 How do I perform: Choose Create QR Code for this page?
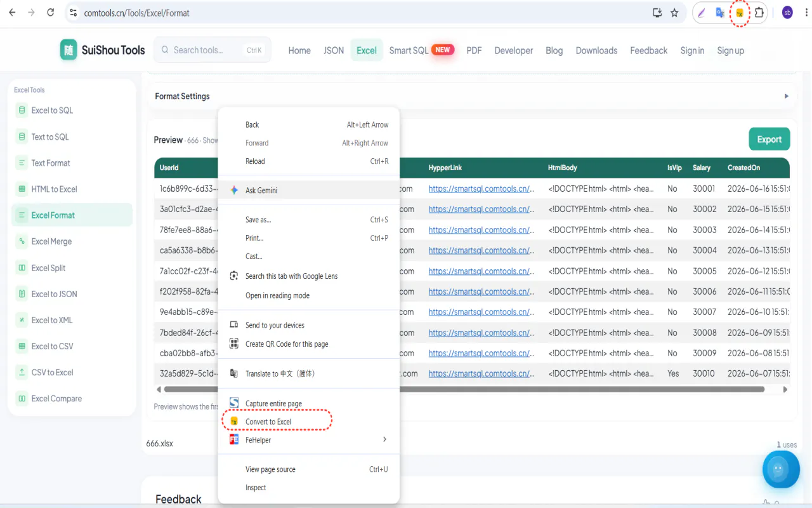(x=309, y=344)
